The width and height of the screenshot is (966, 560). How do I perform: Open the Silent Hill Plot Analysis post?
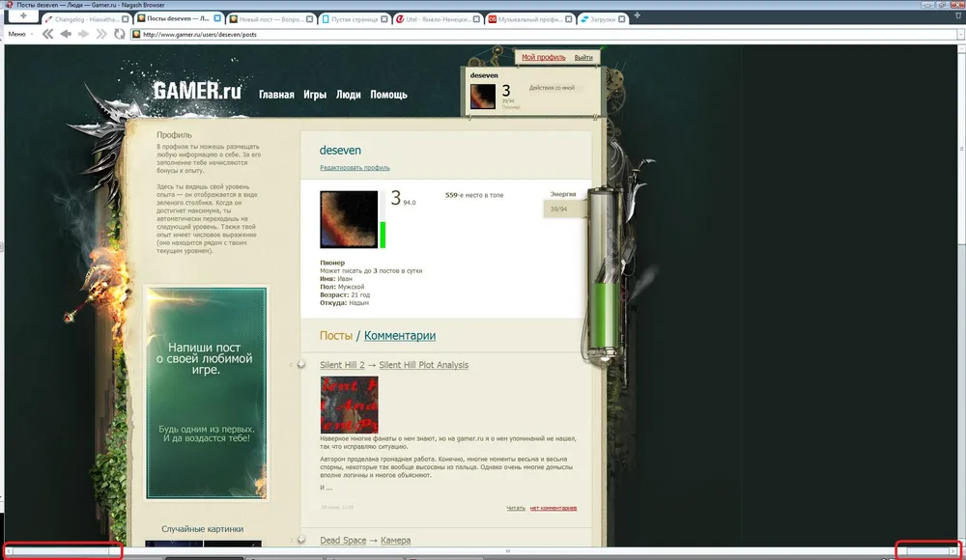(x=423, y=365)
